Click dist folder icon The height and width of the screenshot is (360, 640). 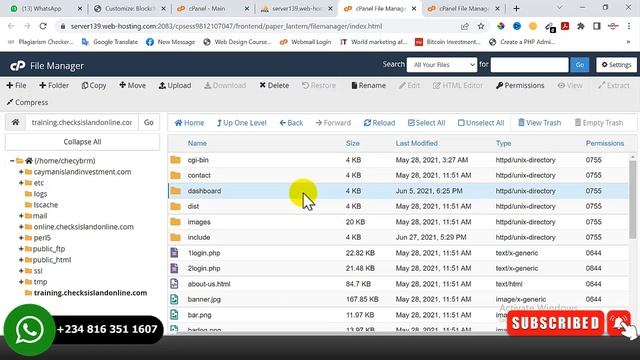click(176, 206)
